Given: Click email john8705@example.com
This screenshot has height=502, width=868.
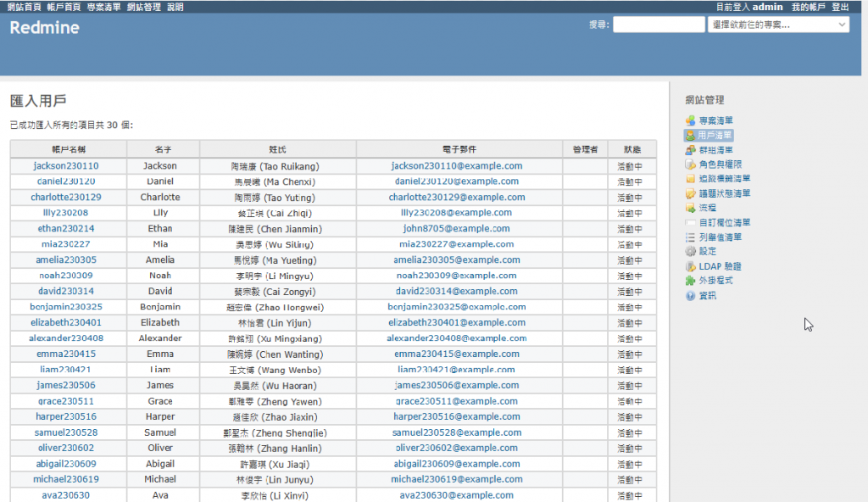Looking at the screenshot, I should tap(457, 228).
